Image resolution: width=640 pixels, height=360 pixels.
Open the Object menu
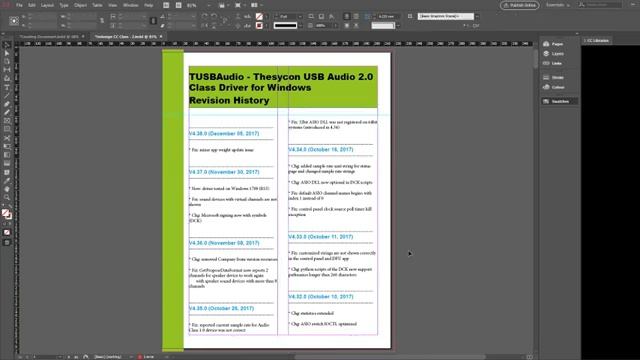[80, 5]
